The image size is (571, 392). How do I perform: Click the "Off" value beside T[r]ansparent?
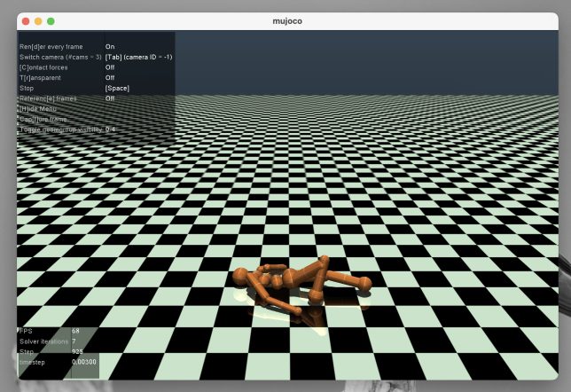point(110,78)
